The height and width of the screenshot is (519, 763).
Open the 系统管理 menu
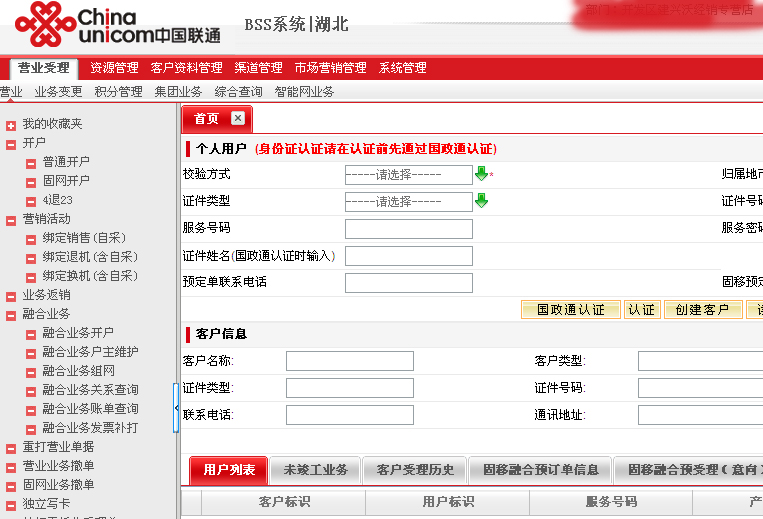[402, 68]
